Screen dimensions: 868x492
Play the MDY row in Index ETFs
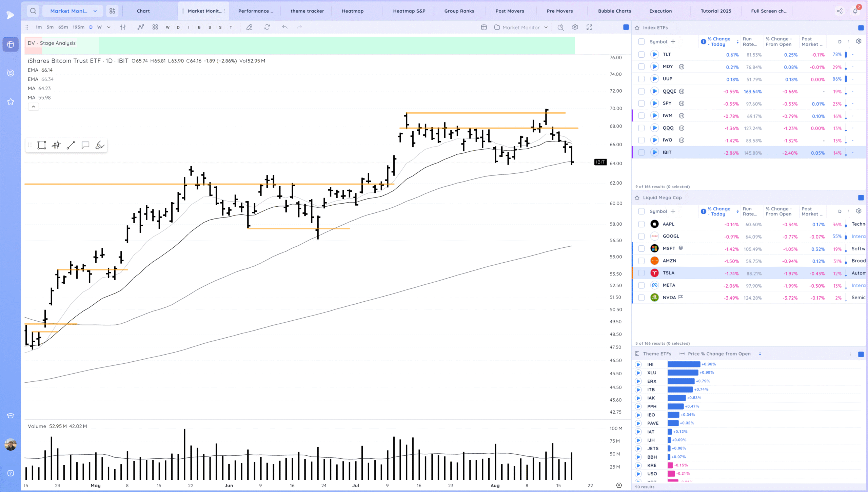(x=654, y=67)
